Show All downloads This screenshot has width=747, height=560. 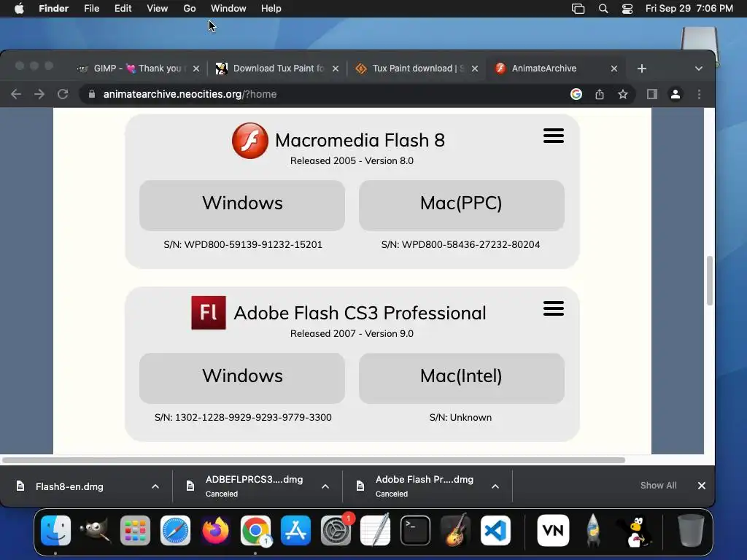coord(658,485)
